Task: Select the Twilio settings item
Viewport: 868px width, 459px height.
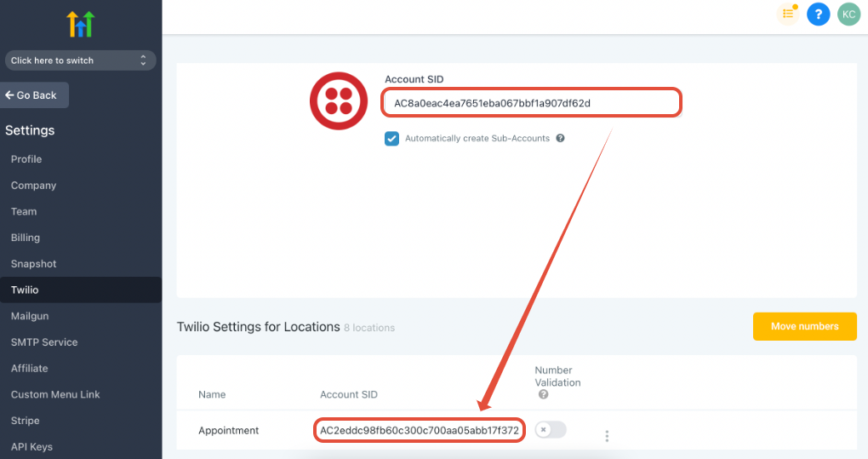Action: (x=81, y=290)
